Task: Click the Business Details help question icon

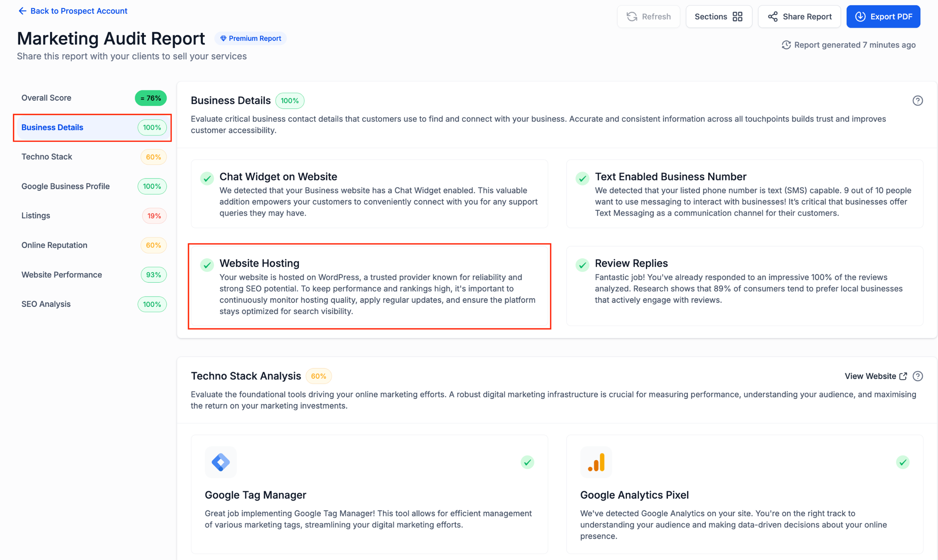Action: pos(917,101)
